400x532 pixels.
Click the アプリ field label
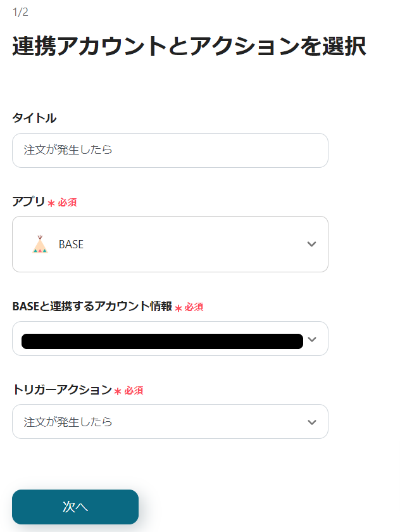click(x=28, y=202)
